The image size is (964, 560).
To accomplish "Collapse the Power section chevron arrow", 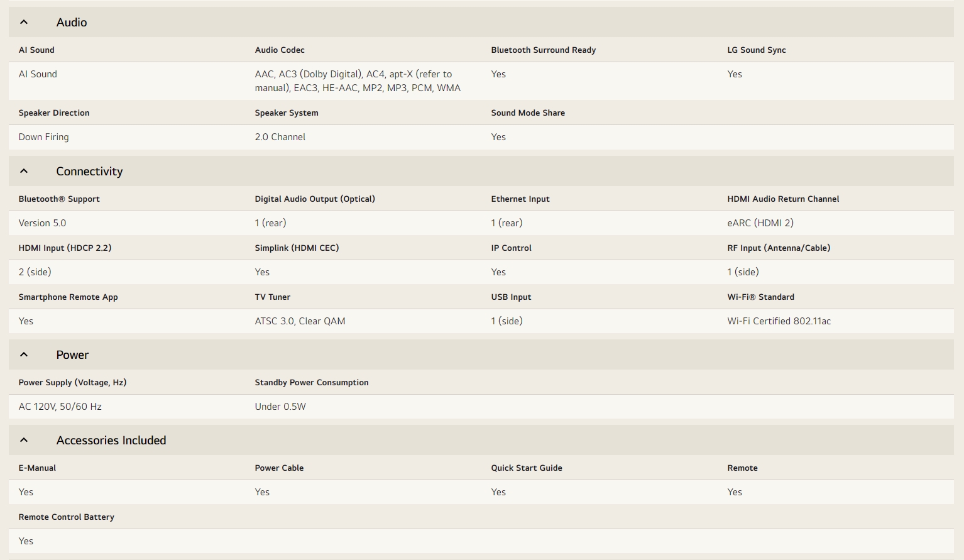I will (x=24, y=355).
